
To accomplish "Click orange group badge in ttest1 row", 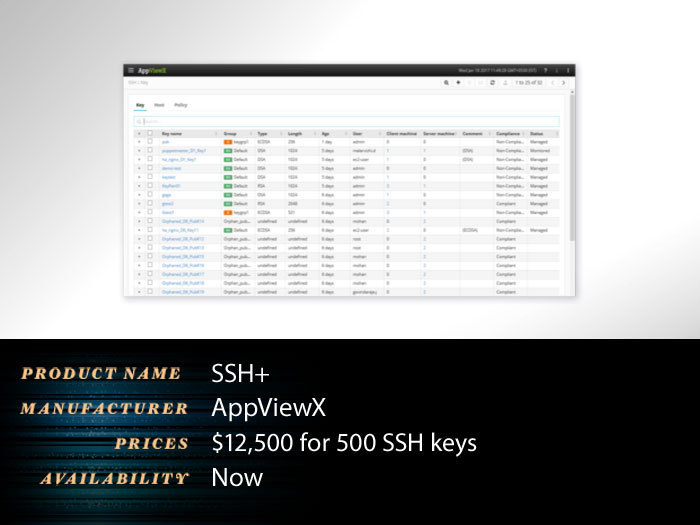I will [x=228, y=212].
